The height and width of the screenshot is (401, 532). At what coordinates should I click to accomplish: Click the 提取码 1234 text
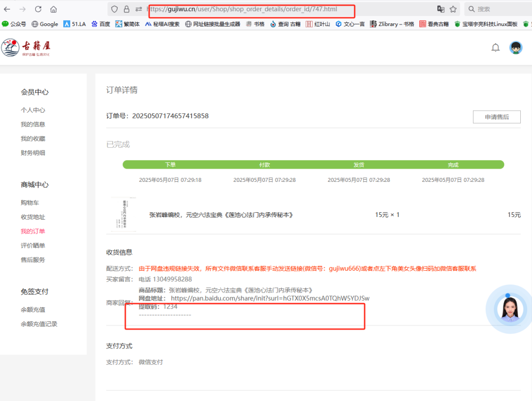(158, 306)
